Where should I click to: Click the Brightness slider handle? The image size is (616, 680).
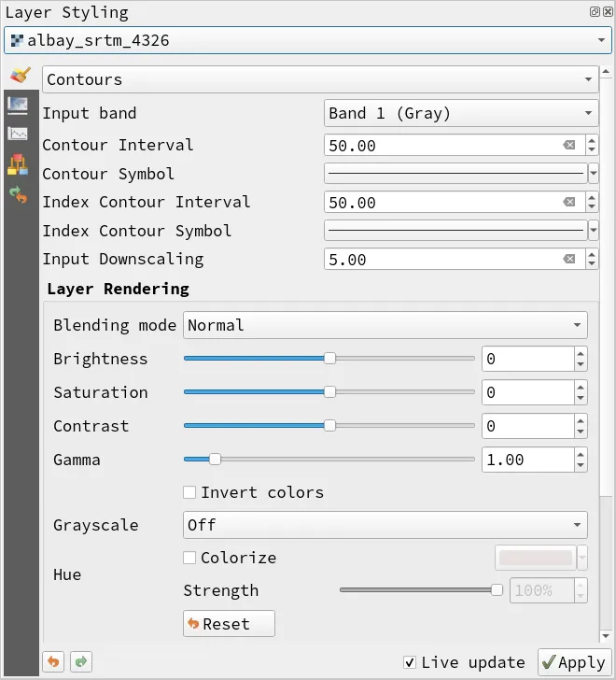click(329, 359)
